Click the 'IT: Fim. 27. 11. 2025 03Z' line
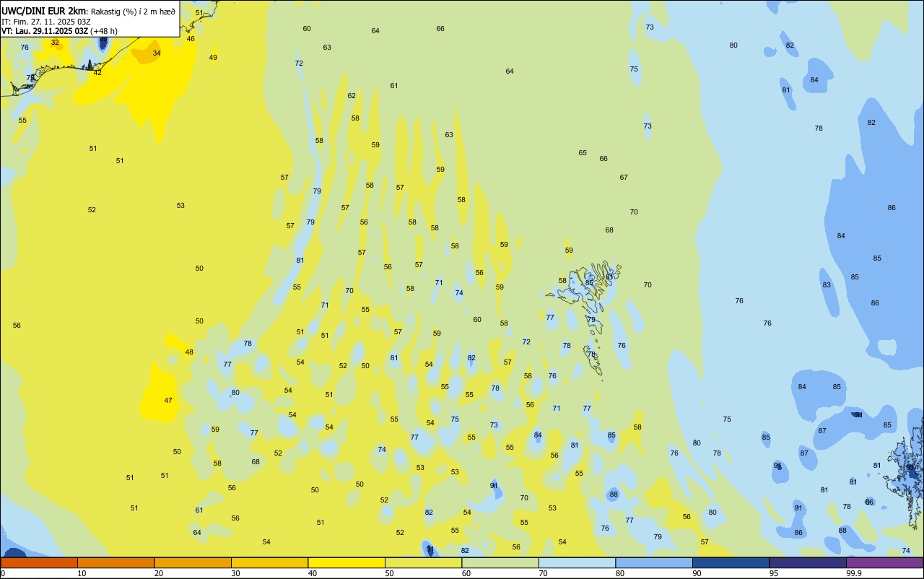 click(x=45, y=22)
